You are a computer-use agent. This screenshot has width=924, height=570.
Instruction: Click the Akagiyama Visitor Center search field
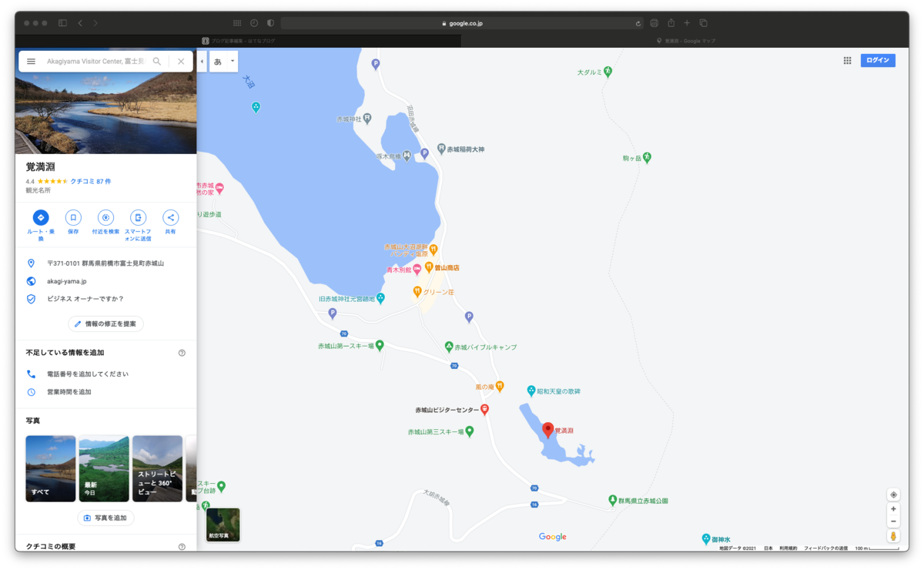coord(95,61)
